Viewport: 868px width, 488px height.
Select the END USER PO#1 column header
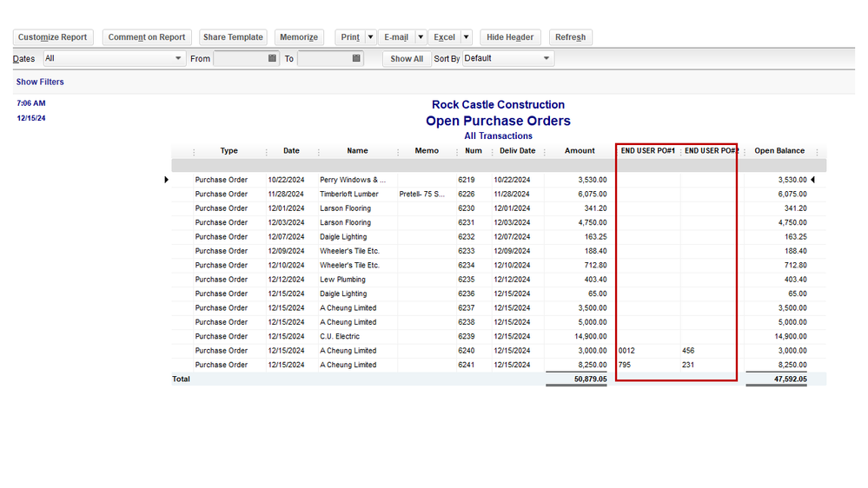click(x=648, y=151)
